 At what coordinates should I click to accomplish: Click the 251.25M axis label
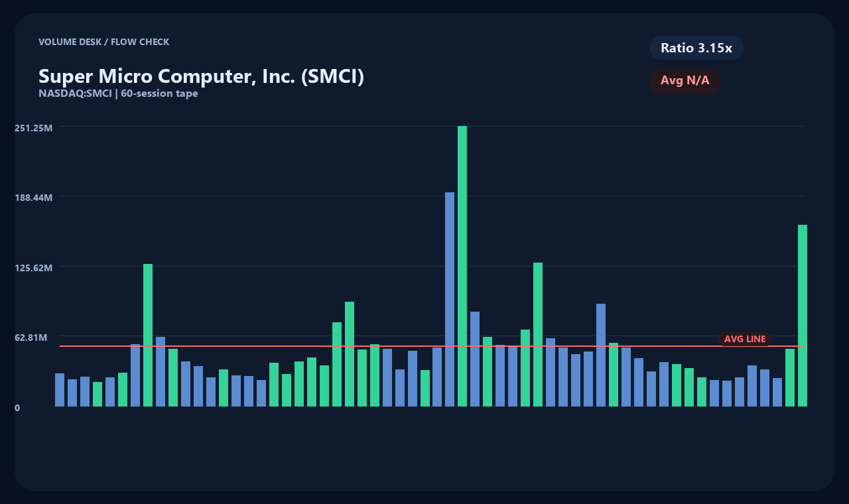(33, 127)
